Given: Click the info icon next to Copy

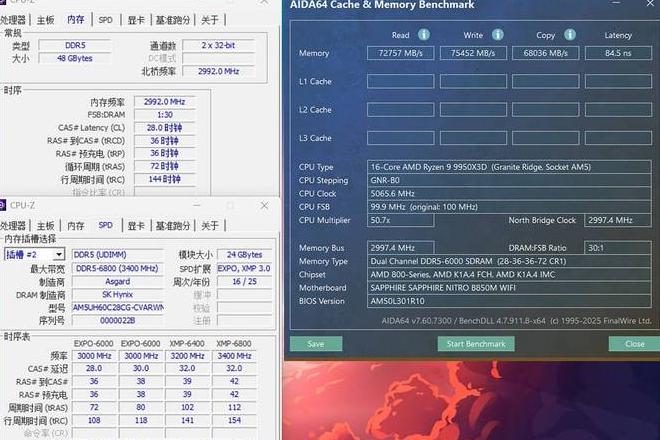Looking at the screenshot, I should 570,35.
